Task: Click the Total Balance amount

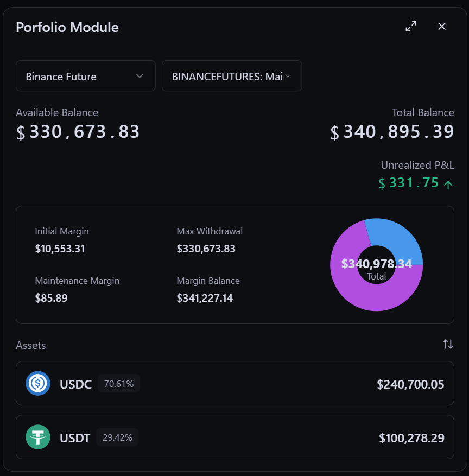Action: pos(392,132)
